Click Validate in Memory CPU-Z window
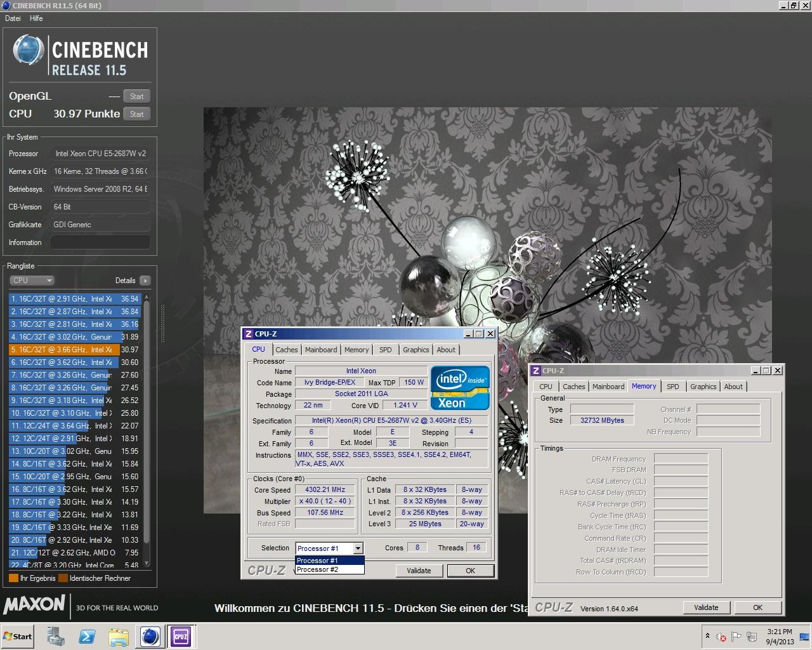The image size is (812, 650). pyautogui.click(x=706, y=607)
